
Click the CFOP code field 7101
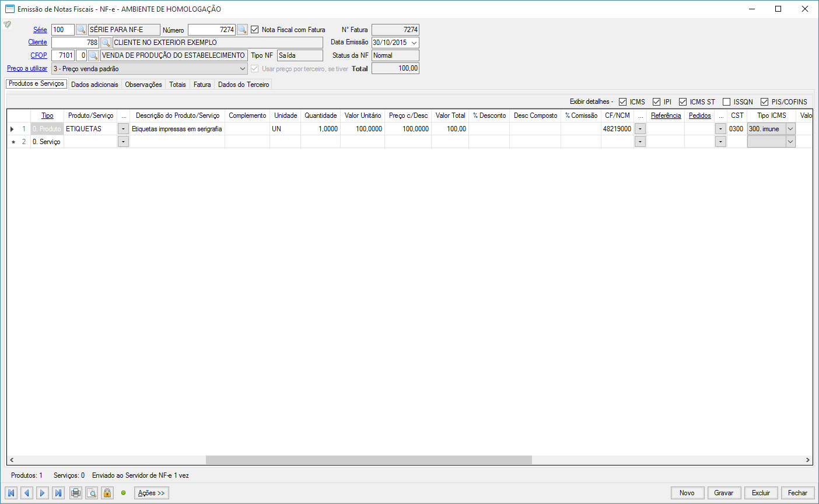pyautogui.click(x=63, y=55)
